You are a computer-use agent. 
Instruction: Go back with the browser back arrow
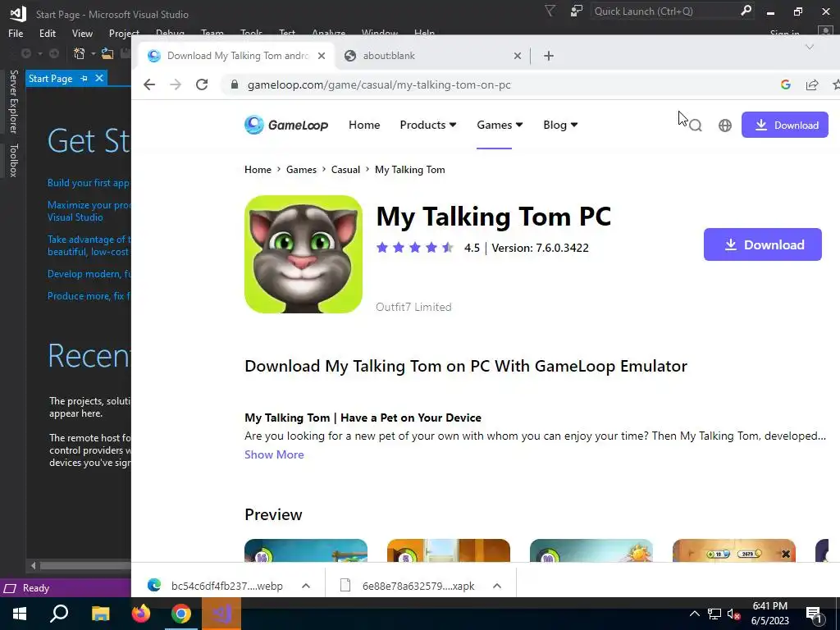[x=149, y=84]
